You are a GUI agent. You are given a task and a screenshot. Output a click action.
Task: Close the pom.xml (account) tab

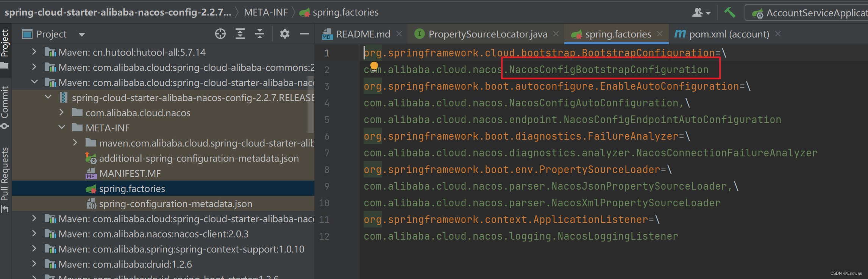click(x=778, y=34)
